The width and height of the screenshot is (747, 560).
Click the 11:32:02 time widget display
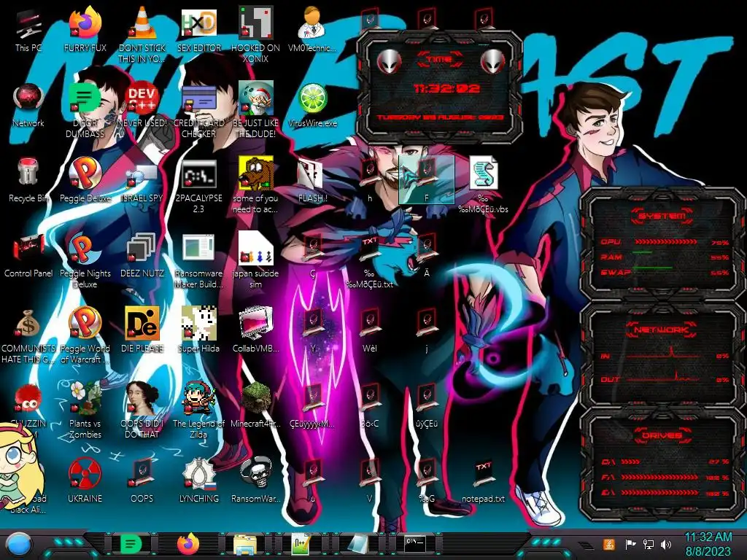[446, 88]
